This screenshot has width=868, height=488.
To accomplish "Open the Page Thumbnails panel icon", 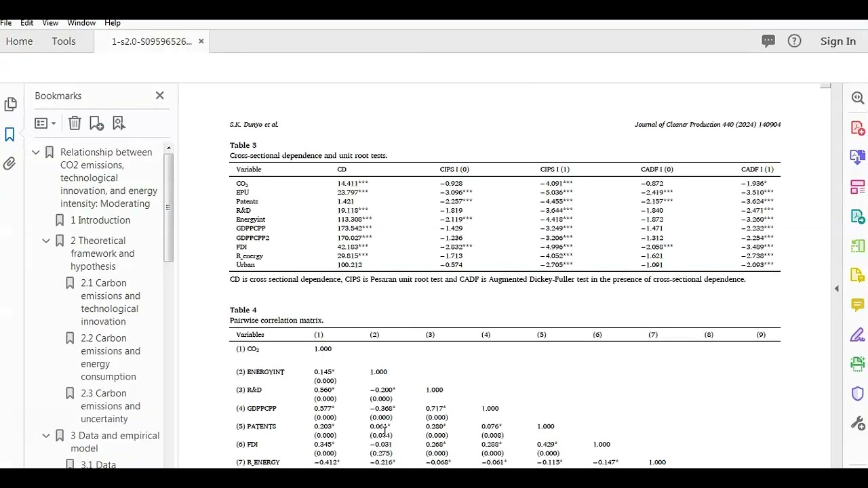I will click(x=10, y=104).
